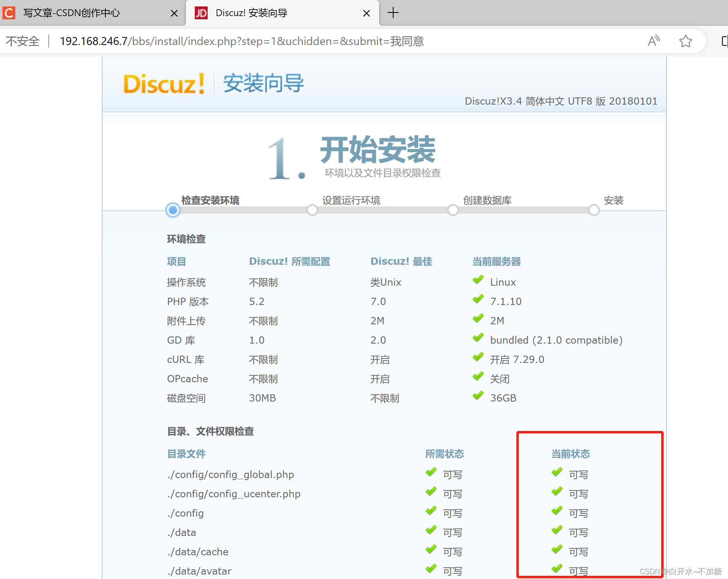
Task: Click the 当前状态 check mark for ./data/cache
Action: [557, 550]
